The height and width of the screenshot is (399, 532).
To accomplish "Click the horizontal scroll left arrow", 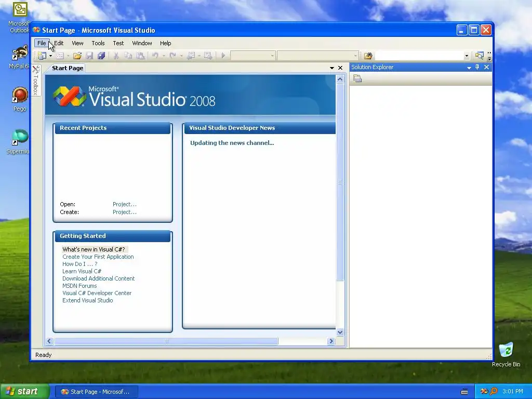I will point(49,341).
